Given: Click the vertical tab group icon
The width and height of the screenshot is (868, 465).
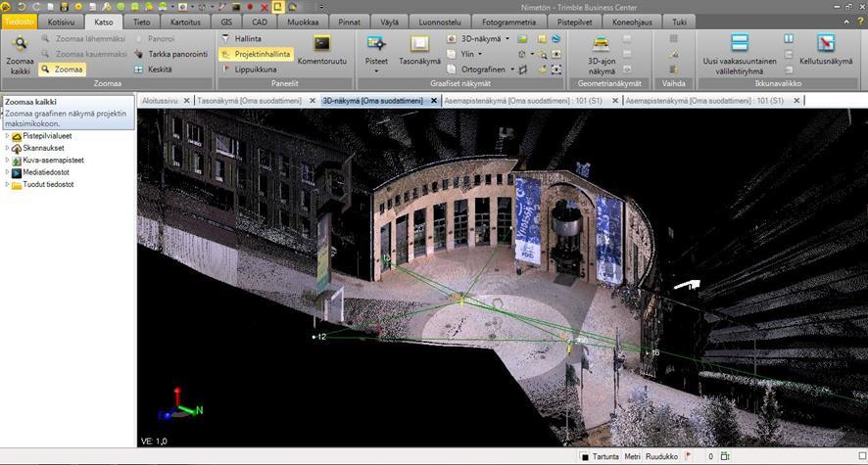Looking at the screenshot, I should click(x=789, y=39).
